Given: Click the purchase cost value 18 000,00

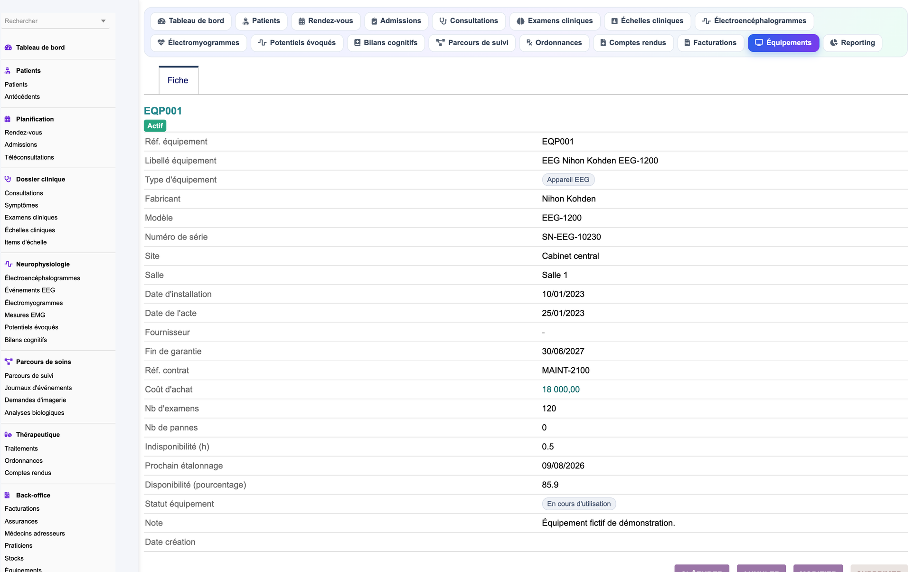Looking at the screenshot, I should pos(561,390).
